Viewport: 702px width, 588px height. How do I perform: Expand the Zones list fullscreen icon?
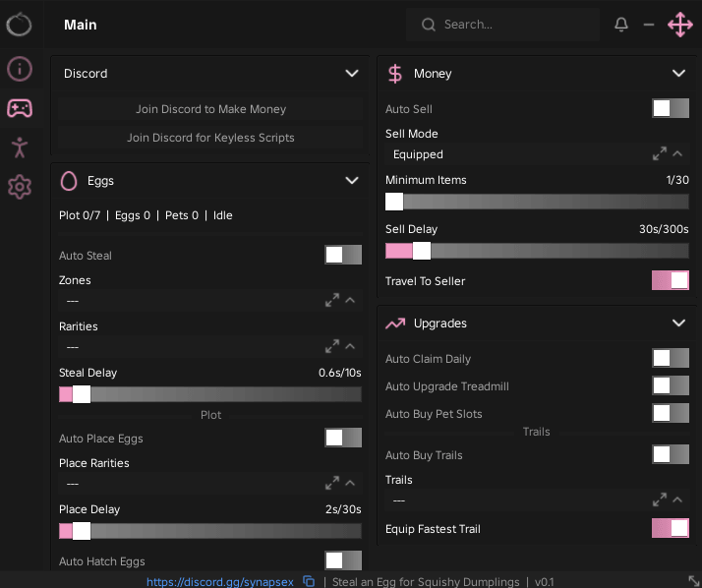[x=331, y=300]
